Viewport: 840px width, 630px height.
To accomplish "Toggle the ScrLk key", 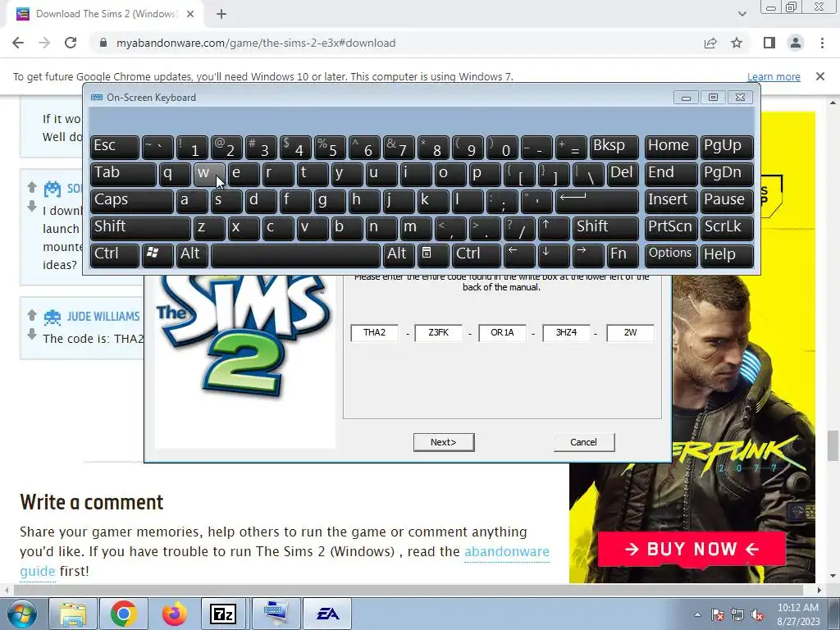I will point(727,228).
